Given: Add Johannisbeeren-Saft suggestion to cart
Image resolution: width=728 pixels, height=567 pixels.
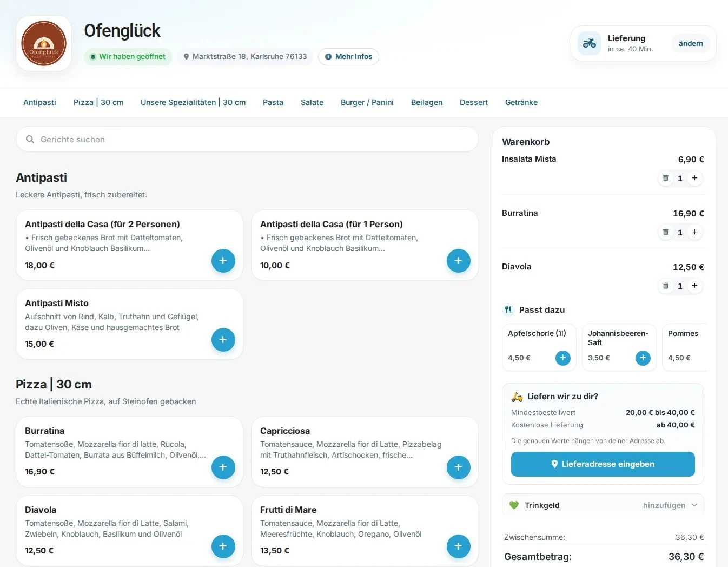Looking at the screenshot, I should (x=643, y=358).
